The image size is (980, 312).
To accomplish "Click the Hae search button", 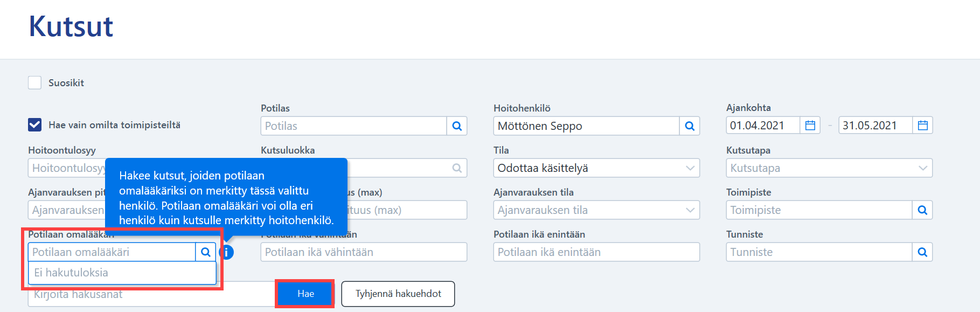I will pos(305,294).
